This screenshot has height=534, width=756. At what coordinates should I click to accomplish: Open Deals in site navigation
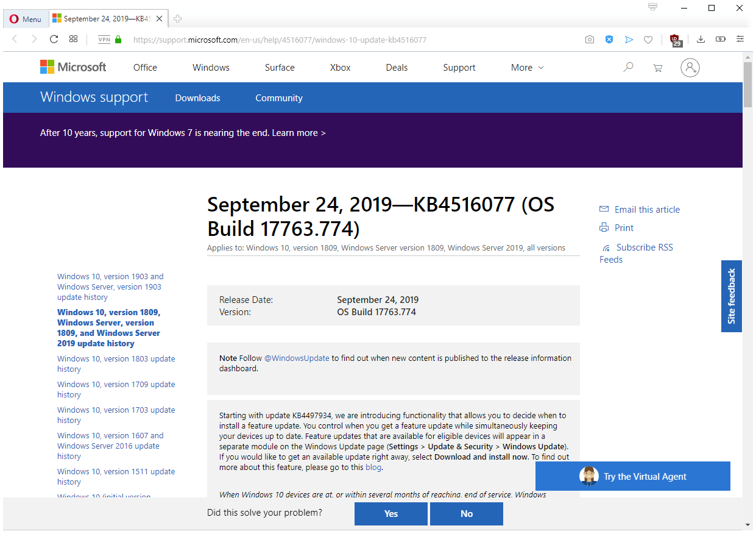(x=397, y=68)
